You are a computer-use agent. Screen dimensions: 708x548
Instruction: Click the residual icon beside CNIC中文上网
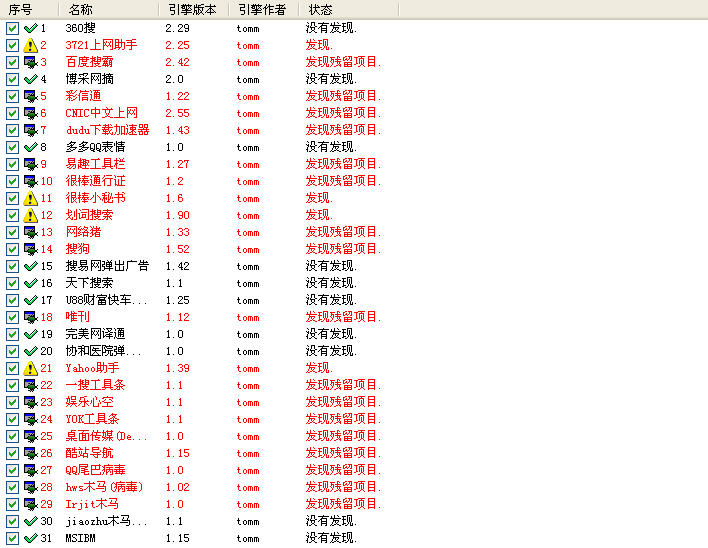30,113
